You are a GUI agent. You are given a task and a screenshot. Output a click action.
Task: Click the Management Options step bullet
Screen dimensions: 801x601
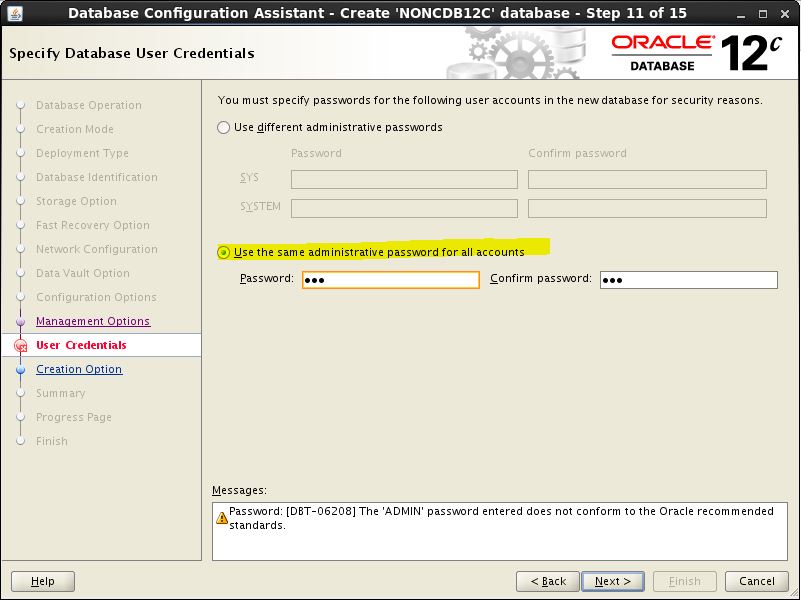20,321
